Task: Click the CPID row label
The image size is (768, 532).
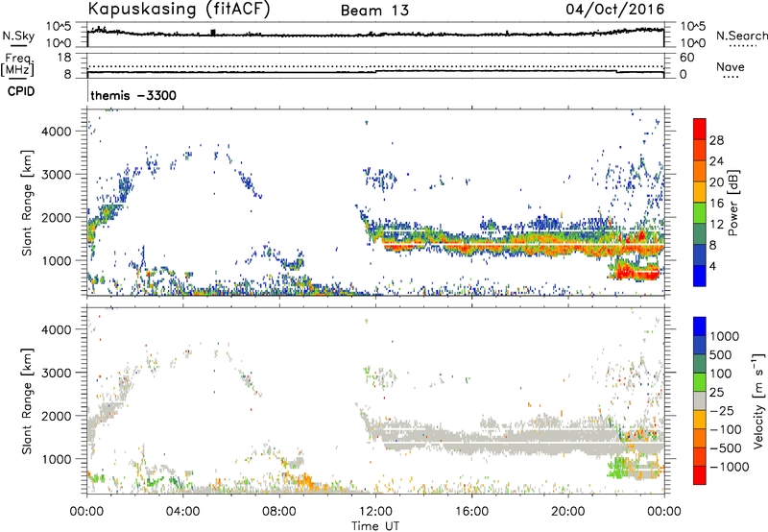Action: (21, 91)
